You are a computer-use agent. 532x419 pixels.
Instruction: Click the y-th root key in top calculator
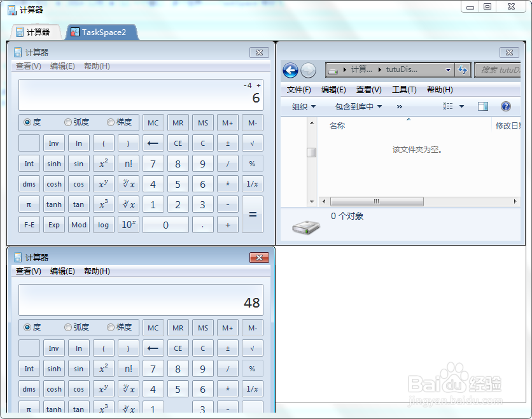coord(129,184)
